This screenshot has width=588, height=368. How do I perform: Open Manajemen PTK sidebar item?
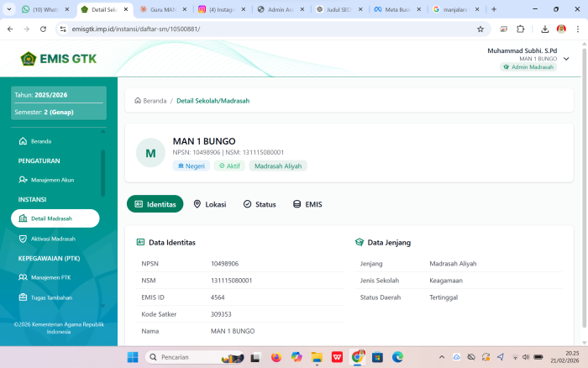(x=50, y=277)
